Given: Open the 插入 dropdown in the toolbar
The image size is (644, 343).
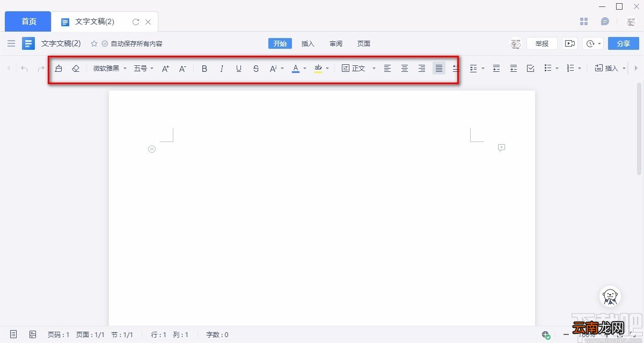Looking at the screenshot, I should [x=610, y=69].
